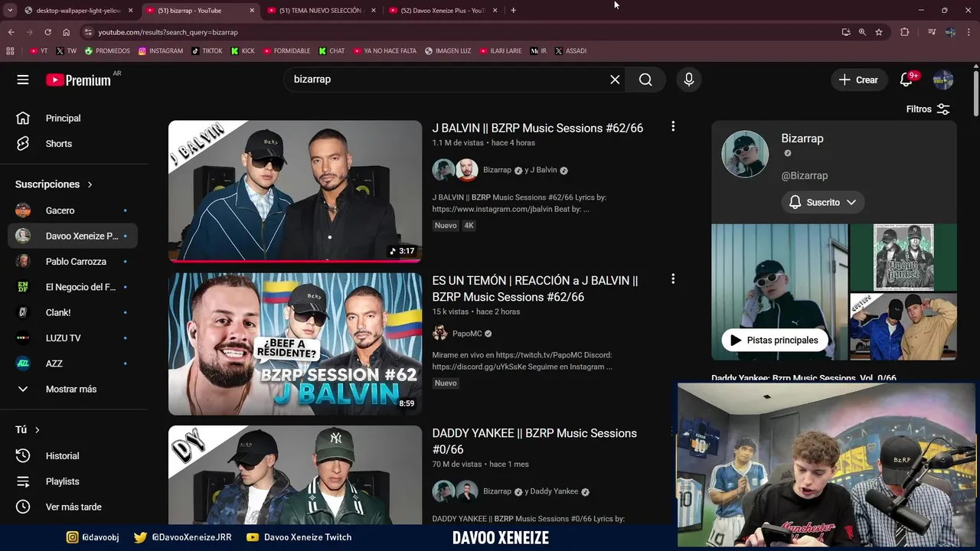Image resolution: width=980 pixels, height=551 pixels.
Task: Open DADDY YANKEE || BZRP Music Sessions title
Action: [534, 441]
